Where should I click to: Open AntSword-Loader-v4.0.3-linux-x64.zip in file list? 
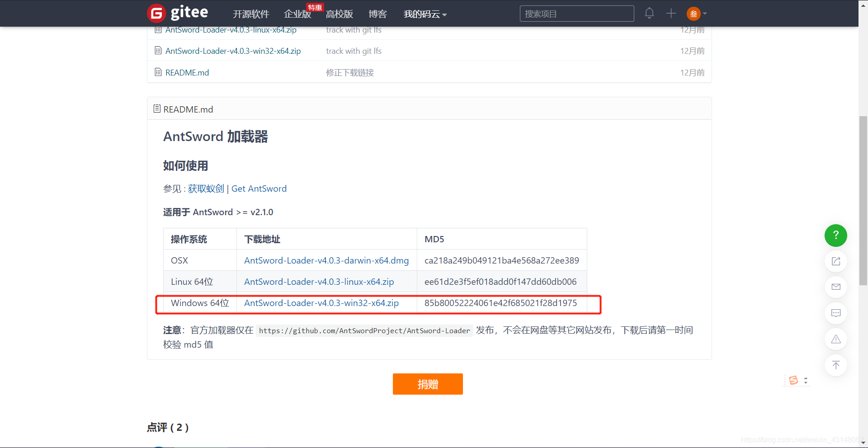point(231,30)
